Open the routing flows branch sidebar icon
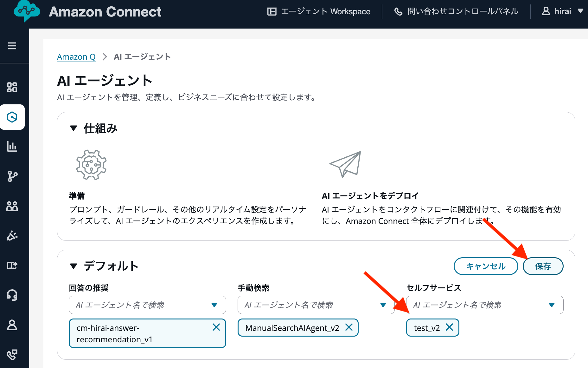The width and height of the screenshot is (588, 368). point(12,176)
